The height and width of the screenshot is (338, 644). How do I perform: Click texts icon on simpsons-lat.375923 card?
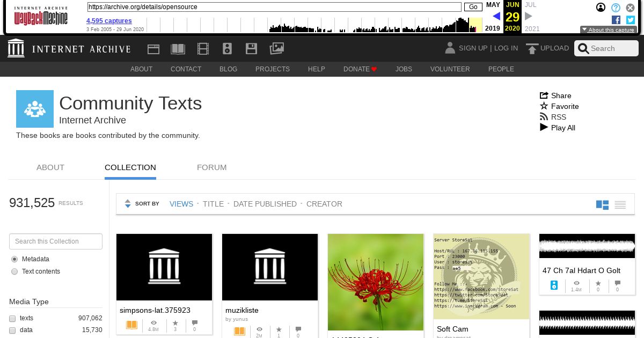tap(131, 325)
